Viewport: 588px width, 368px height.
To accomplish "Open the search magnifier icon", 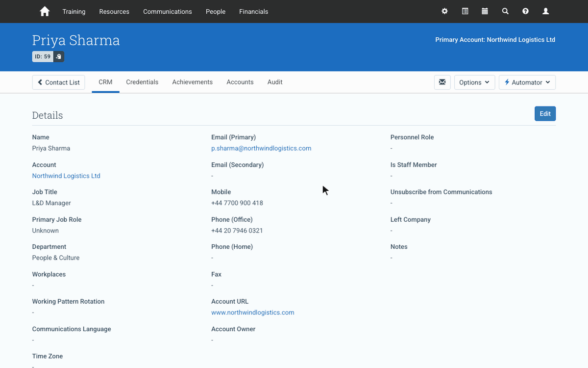I will (x=505, y=11).
